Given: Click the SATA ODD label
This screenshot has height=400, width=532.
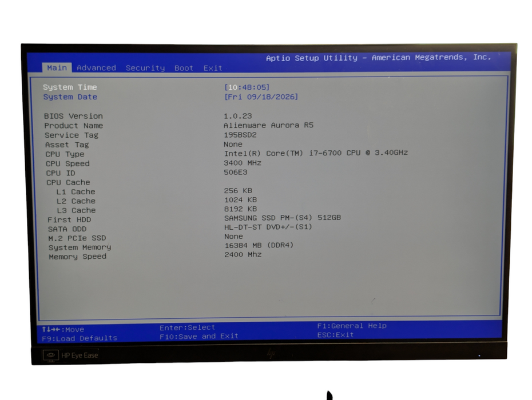Looking at the screenshot, I should tap(67, 229).
